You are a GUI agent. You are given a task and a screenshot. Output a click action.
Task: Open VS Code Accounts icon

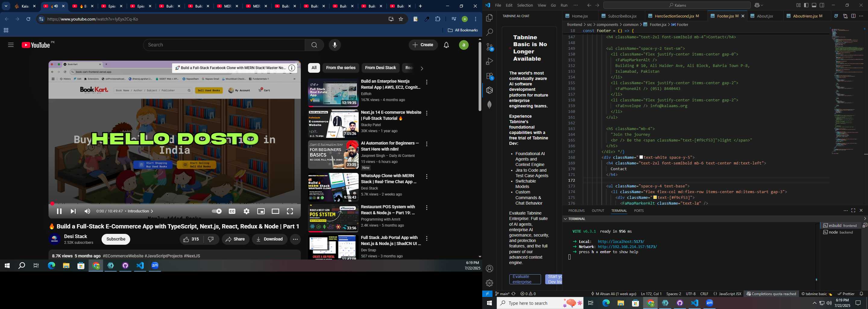[489, 269]
